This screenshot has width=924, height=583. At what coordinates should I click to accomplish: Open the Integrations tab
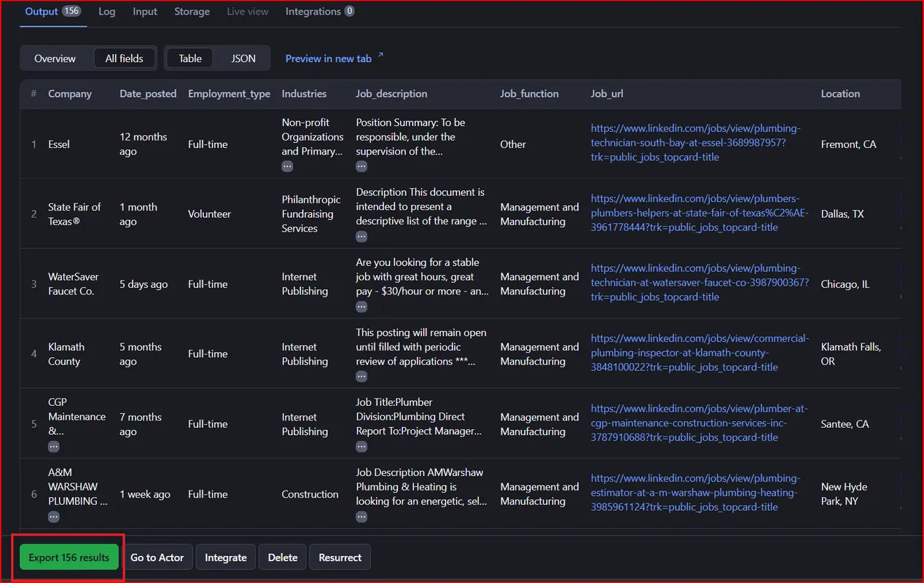(x=320, y=12)
